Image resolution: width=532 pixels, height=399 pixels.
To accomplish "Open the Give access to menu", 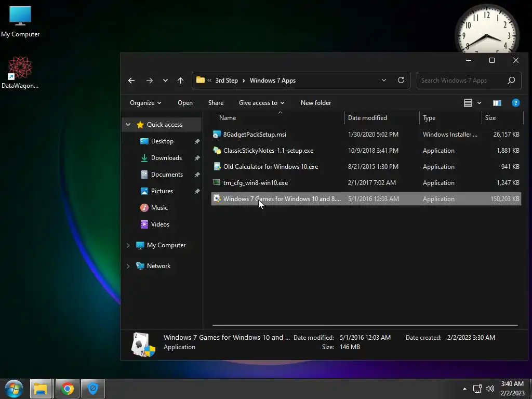I will [262, 103].
